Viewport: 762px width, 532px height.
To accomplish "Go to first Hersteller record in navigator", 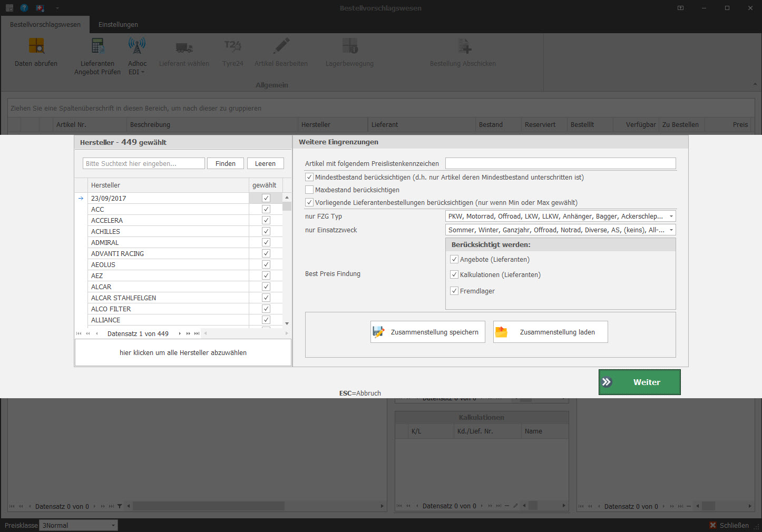I will [x=79, y=333].
